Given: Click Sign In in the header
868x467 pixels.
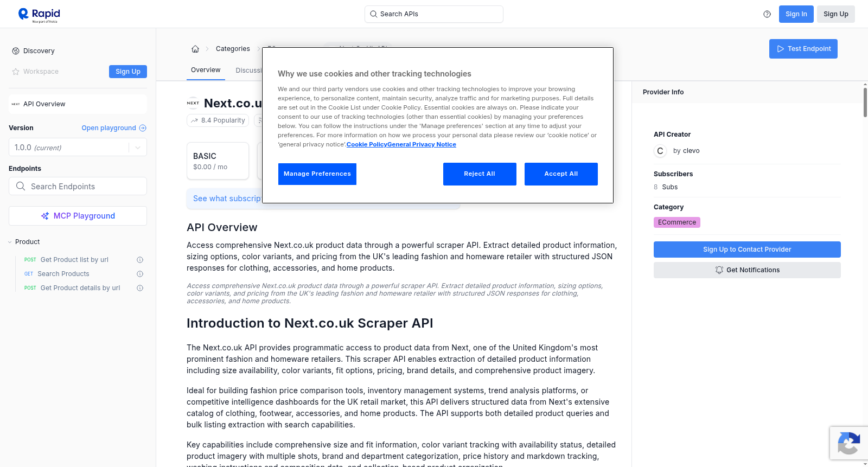Looking at the screenshot, I should coord(796,14).
